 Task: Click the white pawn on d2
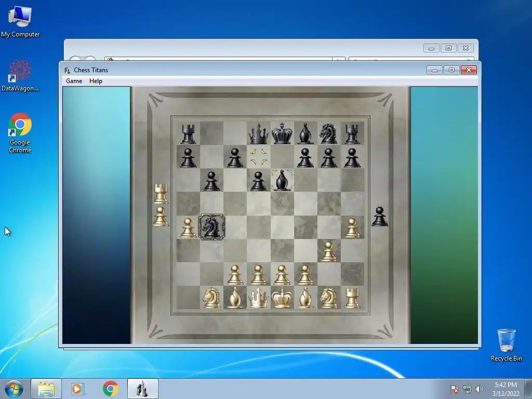click(x=258, y=274)
